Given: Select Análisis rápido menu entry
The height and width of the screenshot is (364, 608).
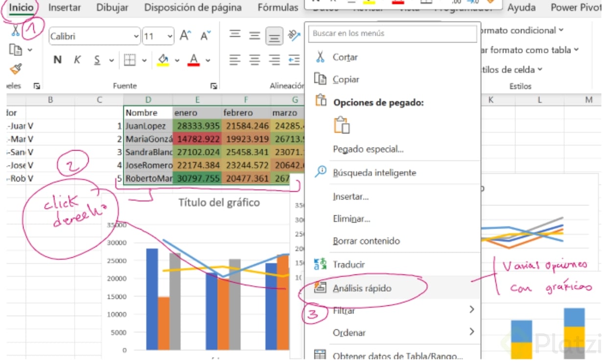Looking at the screenshot, I should (392, 288).
